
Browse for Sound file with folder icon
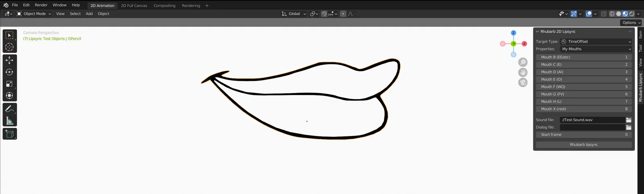click(x=628, y=120)
